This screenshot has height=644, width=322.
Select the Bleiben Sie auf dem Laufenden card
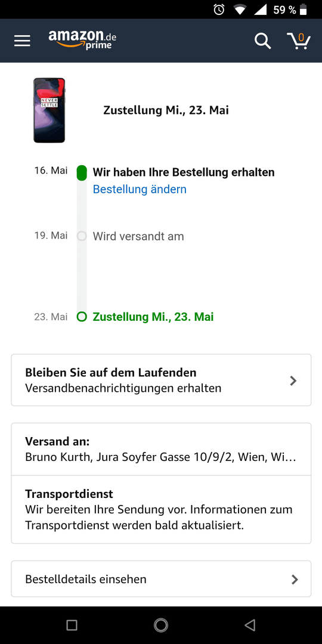161,380
